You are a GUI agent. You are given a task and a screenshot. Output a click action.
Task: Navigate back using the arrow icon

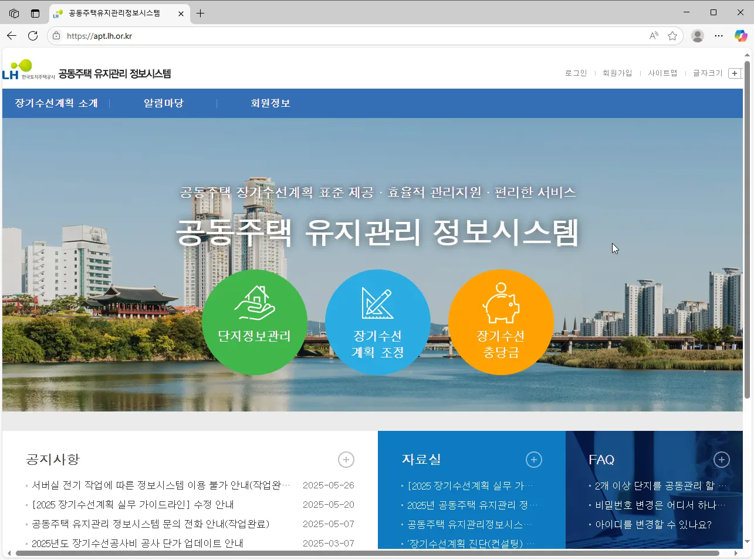tap(12, 36)
